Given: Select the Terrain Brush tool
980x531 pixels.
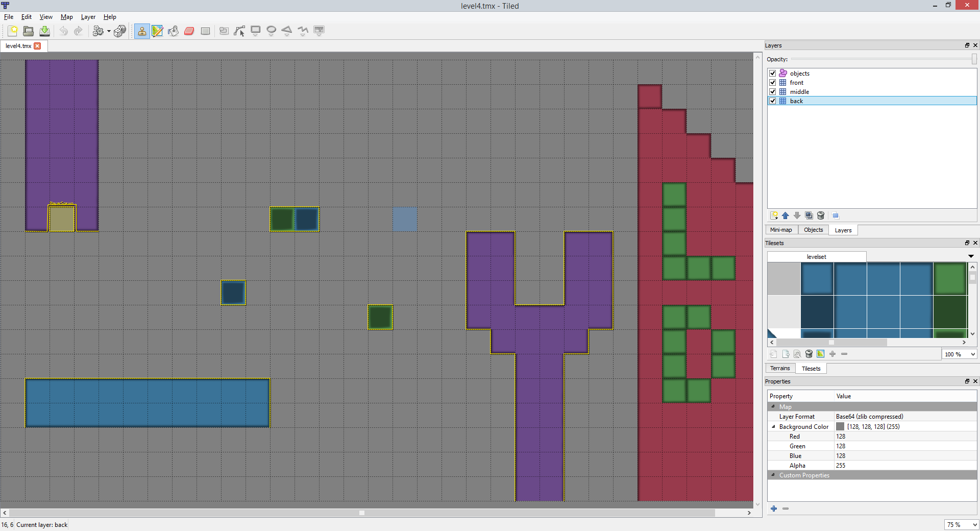Looking at the screenshot, I should pyautogui.click(x=158, y=31).
